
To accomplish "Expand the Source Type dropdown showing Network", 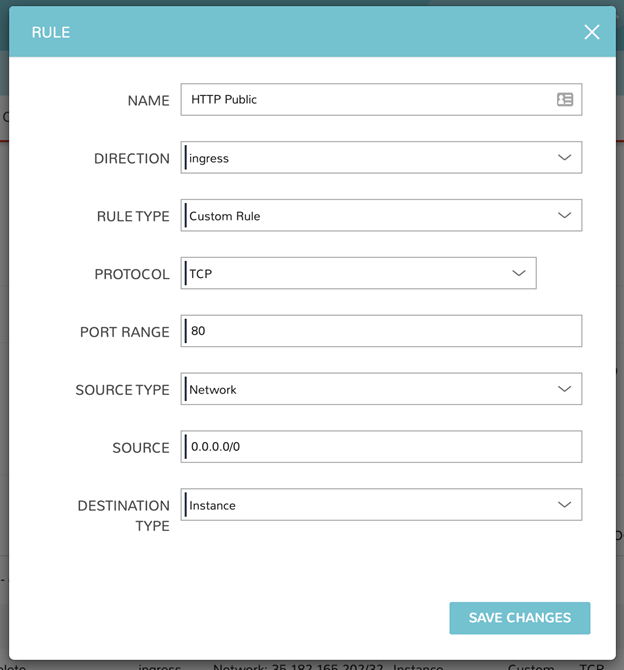I will tap(381, 389).
